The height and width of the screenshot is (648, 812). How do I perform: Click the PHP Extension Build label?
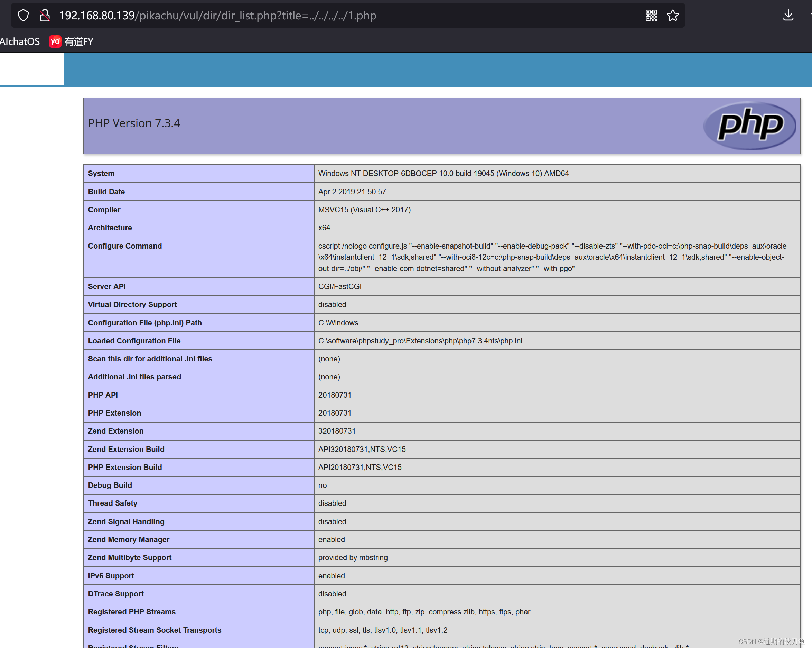coord(125,467)
